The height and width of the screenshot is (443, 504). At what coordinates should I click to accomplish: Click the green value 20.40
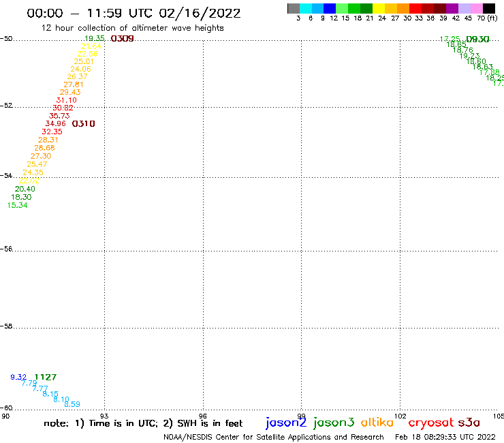click(x=25, y=189)
